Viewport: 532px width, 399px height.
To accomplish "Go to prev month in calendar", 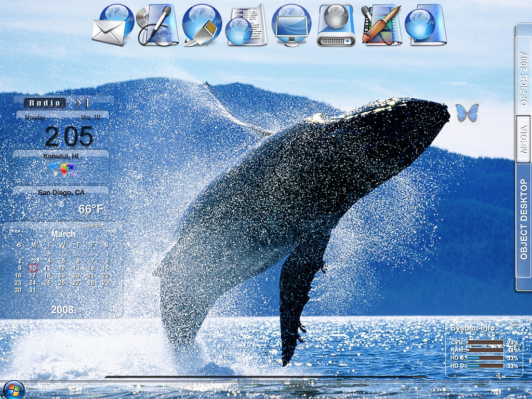I will tap(15, 231).
